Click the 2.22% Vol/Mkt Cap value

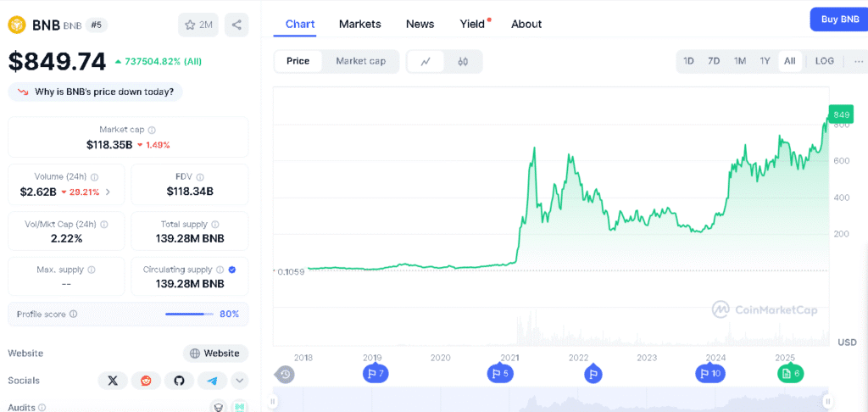pyautogui.click(x=66, y=239)
